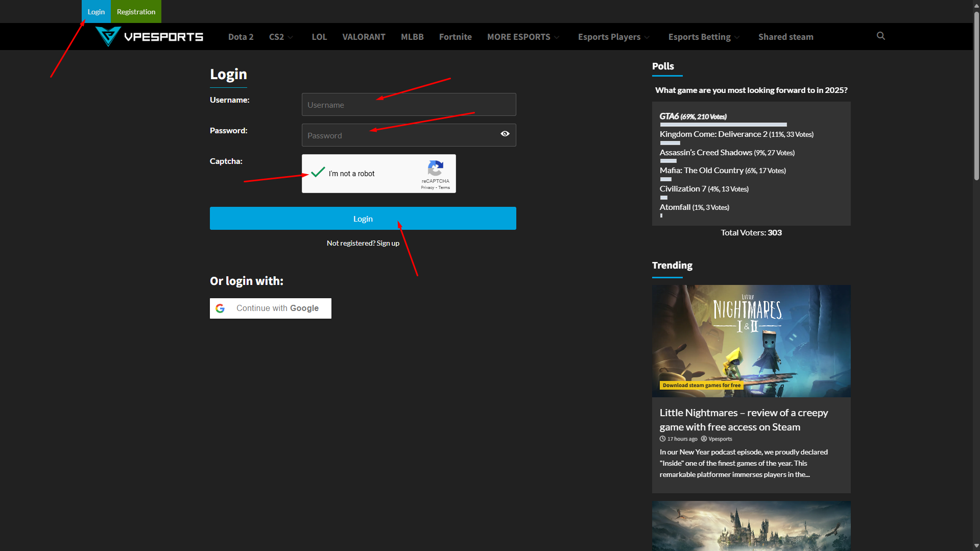Open the Fortnite menu item
The image size is (980, 551).
[x=456, y=37]
